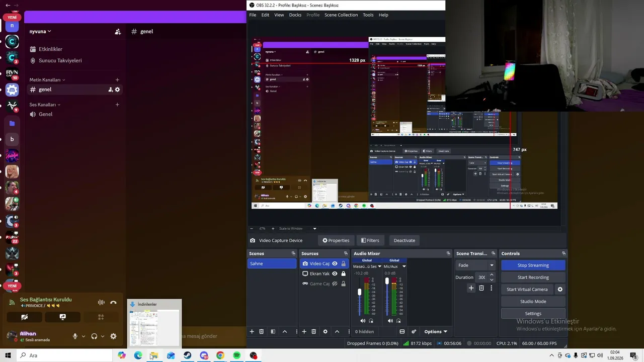Hide the Ekran Yakalama source in OBS
Screen dimensions: 644x362
tap(335, 274)
